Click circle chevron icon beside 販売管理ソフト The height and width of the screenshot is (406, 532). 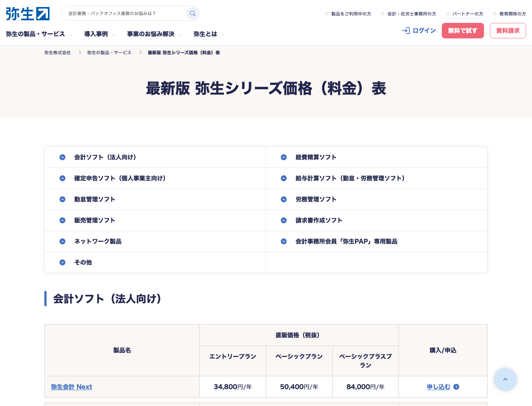point(62,220)
